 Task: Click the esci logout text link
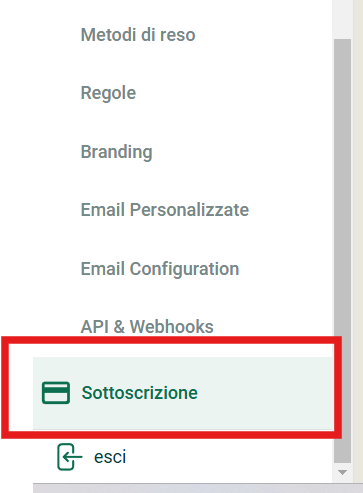click(x=110, y=457)
